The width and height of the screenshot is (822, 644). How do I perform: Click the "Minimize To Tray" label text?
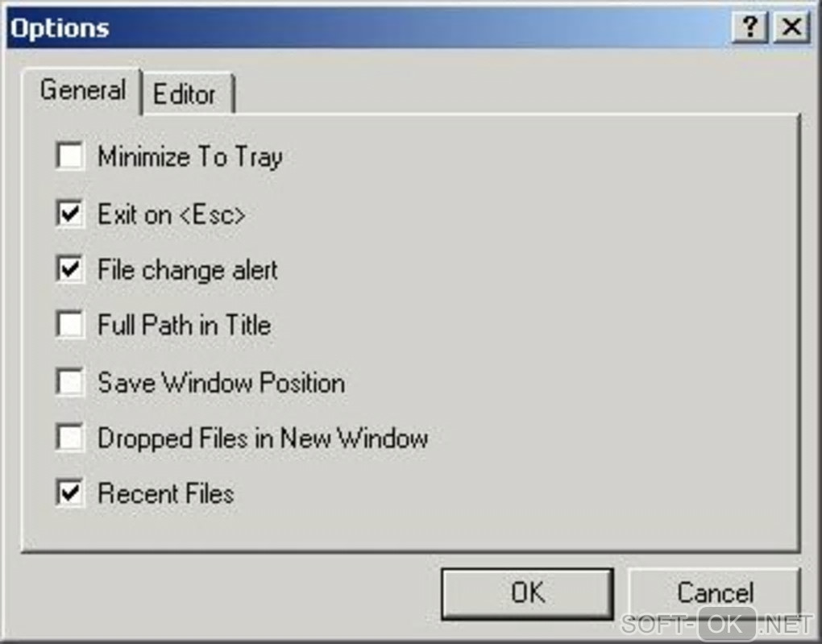point(190,156)
